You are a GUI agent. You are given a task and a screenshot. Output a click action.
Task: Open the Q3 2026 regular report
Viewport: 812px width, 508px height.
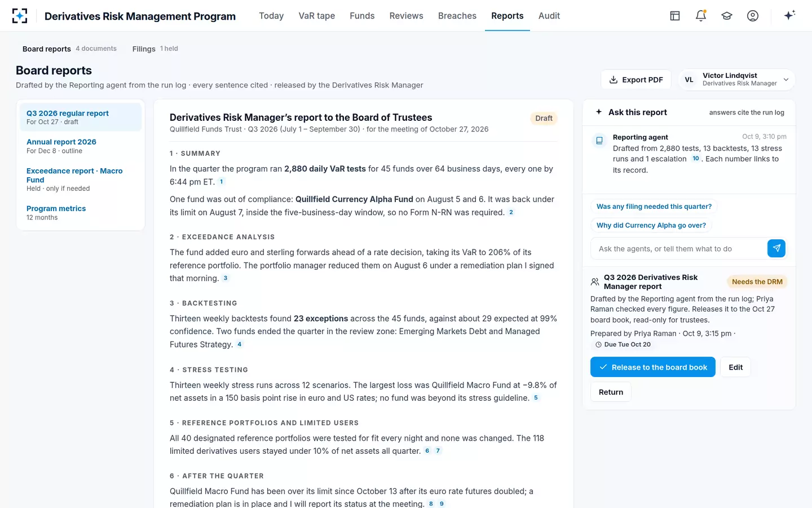pos(81,117)
